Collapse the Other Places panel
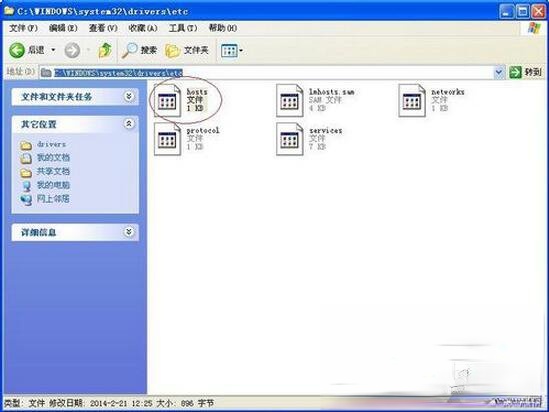Screen dimensions: 549x412 click(129, 124)
